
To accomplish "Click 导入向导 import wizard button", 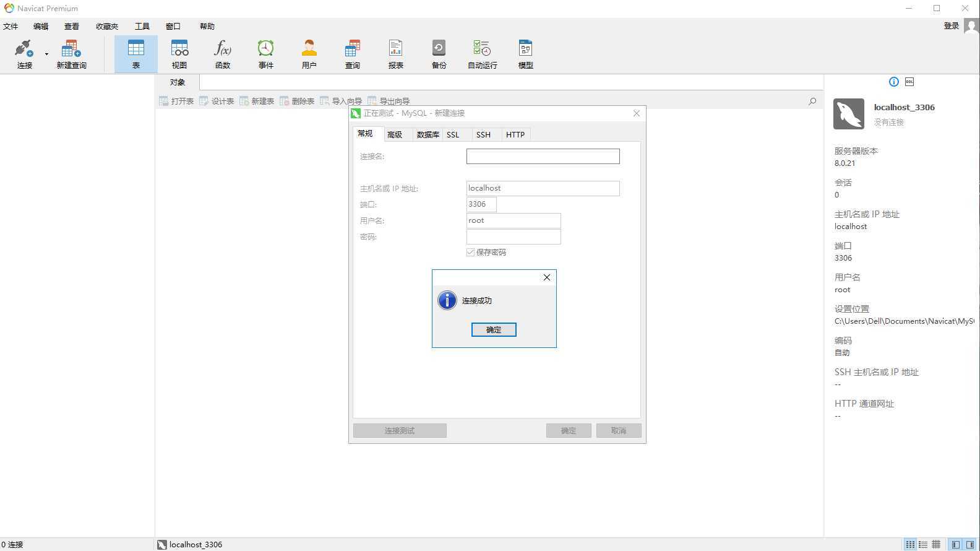I will (341, 101).
